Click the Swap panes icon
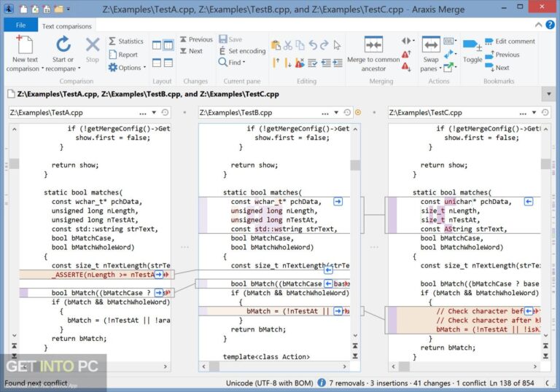The height and width of the screenshot is (392, 560). pos(431,45)
